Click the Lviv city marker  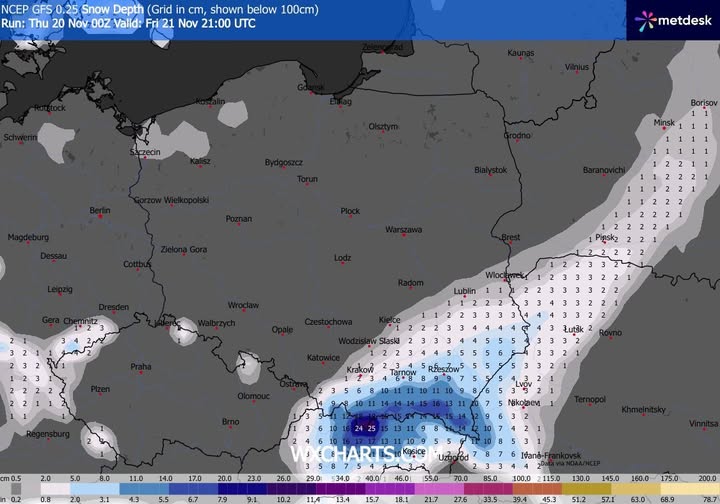click(524, 390)
